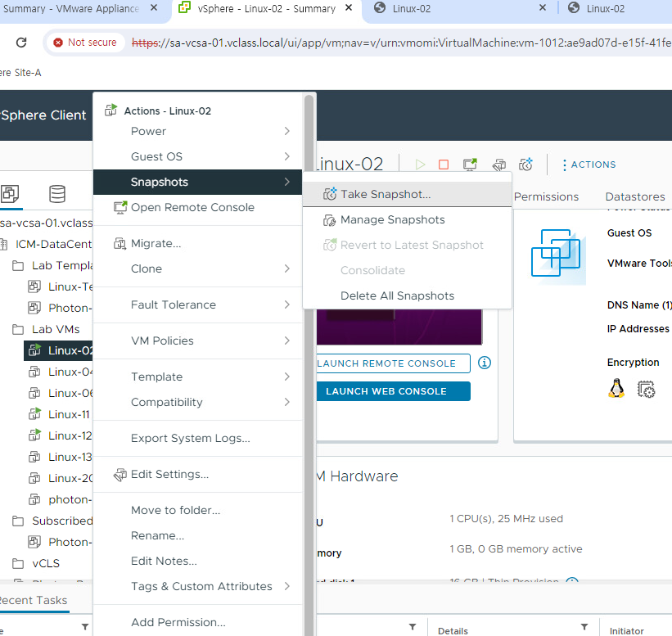Click the edit settings toolbar icon
Viewport: 672px width, 636px height.
(x=498, y=165)
